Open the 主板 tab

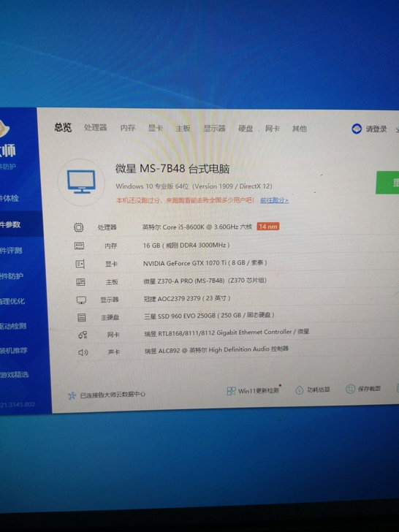coord(183,129)
